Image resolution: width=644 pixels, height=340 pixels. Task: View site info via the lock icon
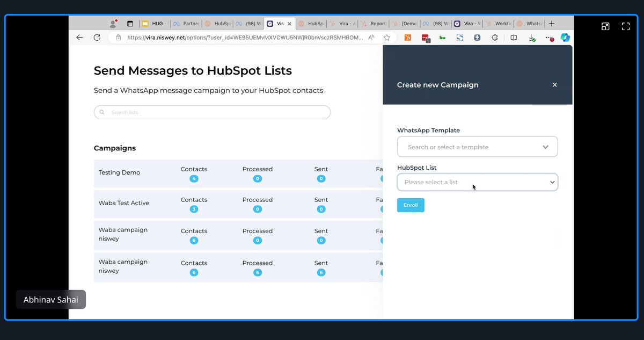point(118,38)
